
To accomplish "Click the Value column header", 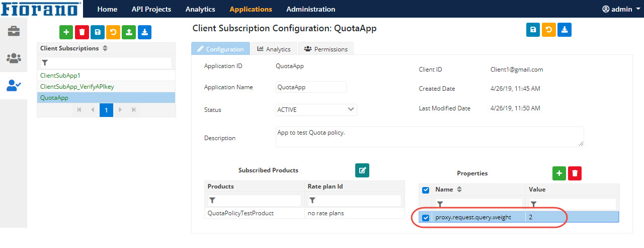I will pos(572,190).
